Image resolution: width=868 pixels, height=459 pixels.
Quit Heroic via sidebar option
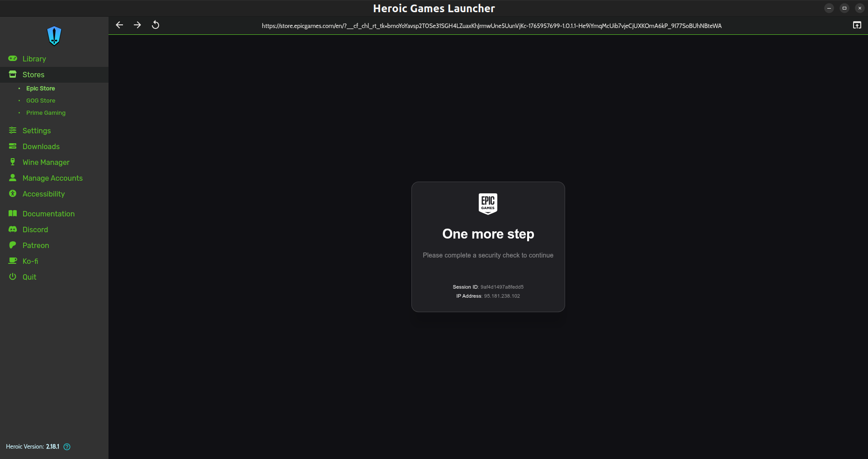29,276
